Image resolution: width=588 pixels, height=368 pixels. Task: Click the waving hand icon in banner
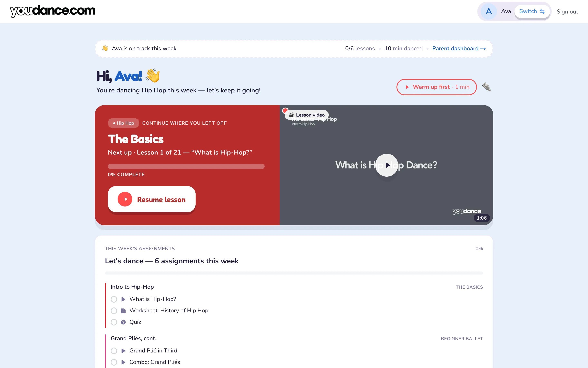click(x=105, y=48)
